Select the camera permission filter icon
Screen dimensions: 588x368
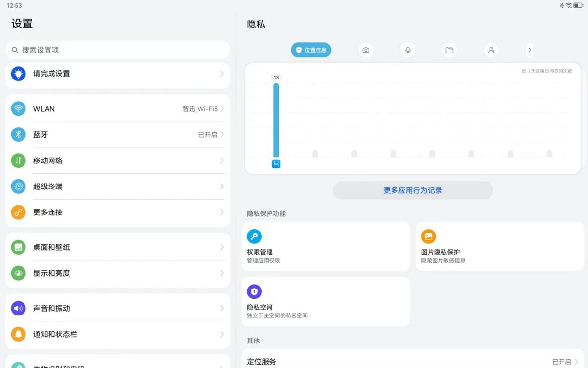(x=366, y=50)
